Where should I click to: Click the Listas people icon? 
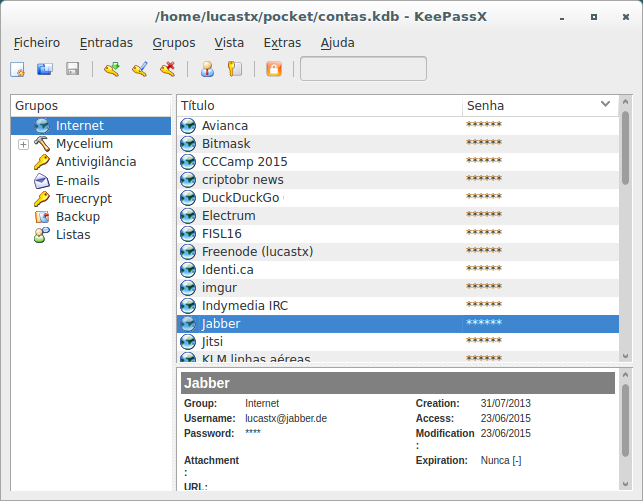click(42, 235)
